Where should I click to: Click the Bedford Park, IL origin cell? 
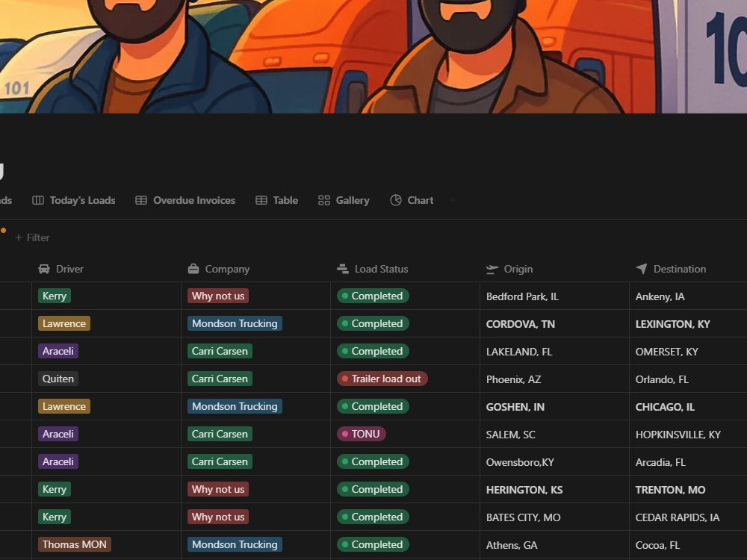554,296
